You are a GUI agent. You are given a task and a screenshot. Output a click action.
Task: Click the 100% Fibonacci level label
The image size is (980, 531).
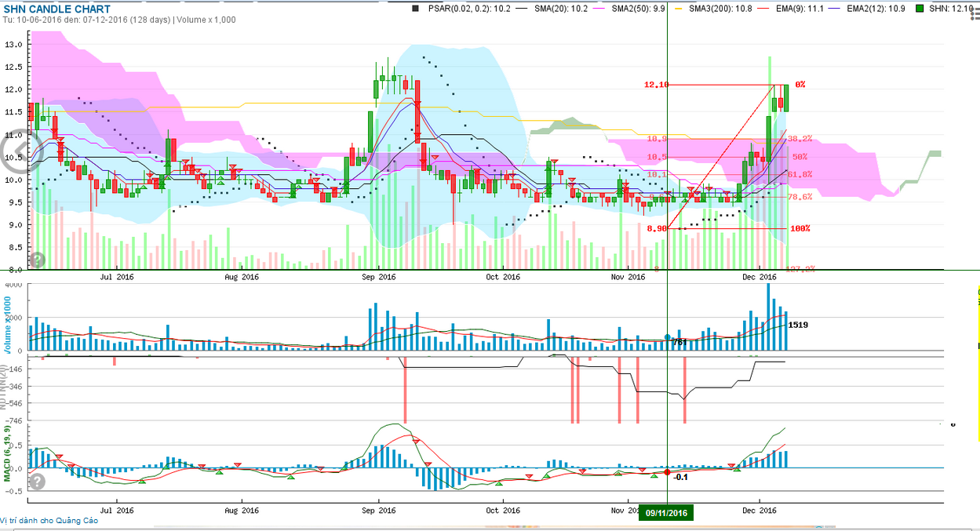click(x=800, y=228)
